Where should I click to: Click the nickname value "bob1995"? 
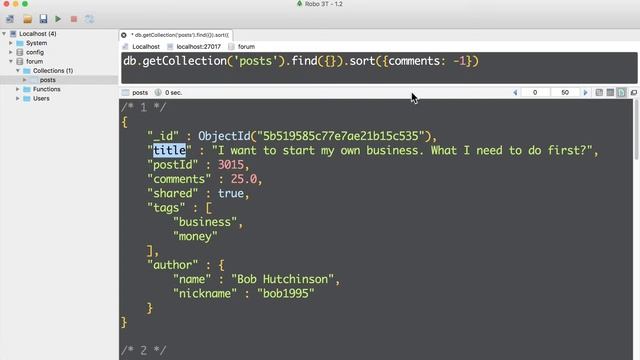point(286,293)
